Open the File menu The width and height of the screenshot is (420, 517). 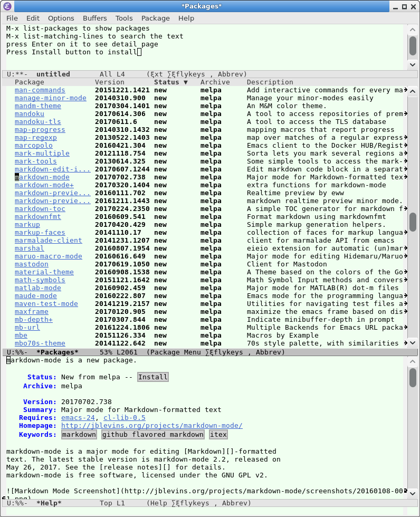12,18
